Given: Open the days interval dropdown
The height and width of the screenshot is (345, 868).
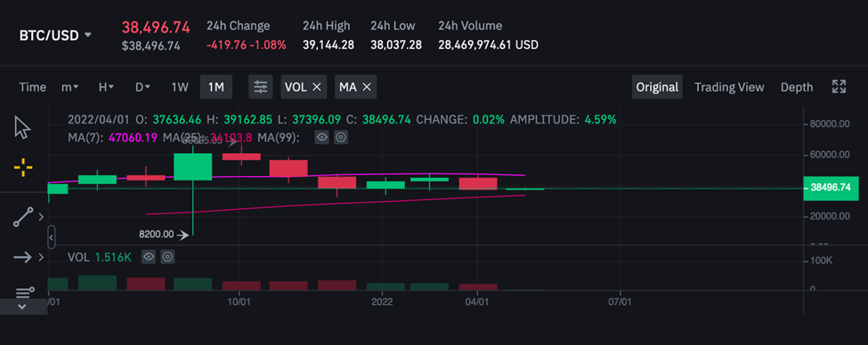Looking at the screenshot, I should (142, 87).
